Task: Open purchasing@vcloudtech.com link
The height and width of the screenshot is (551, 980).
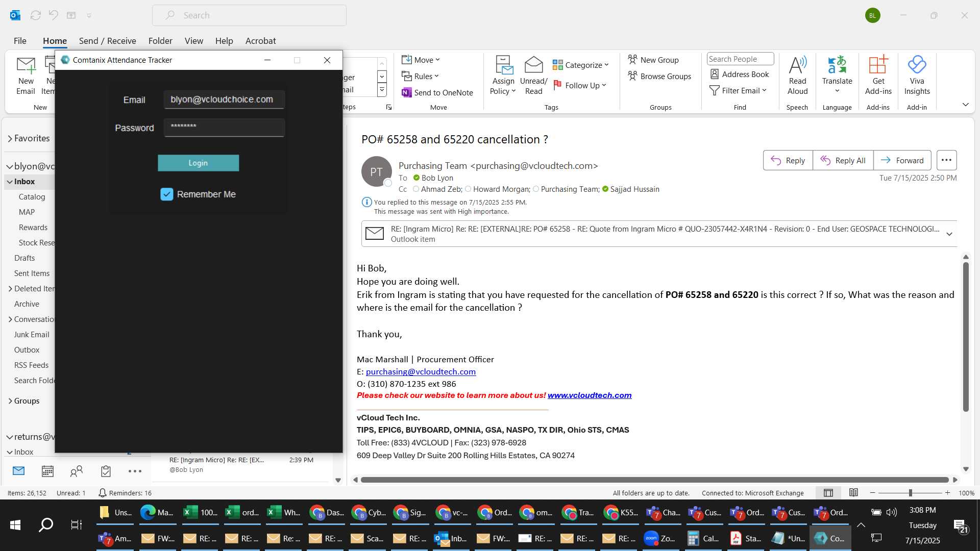Action: pos(421,372)
